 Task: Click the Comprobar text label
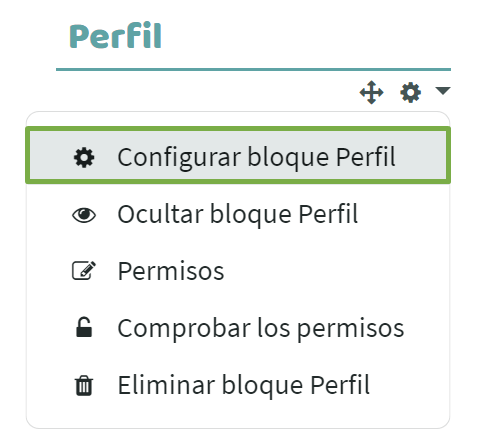[184, 329]
